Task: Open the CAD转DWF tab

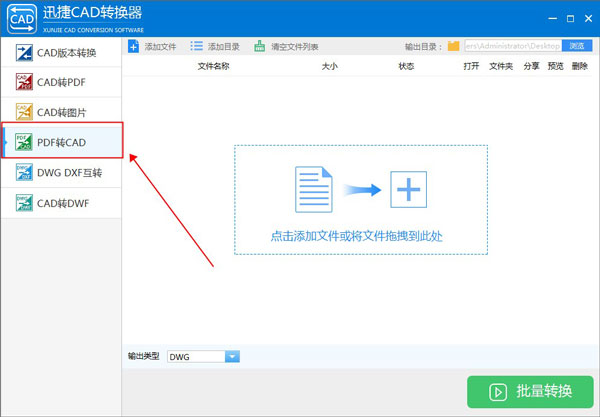Action: click(x=62, y=203)
